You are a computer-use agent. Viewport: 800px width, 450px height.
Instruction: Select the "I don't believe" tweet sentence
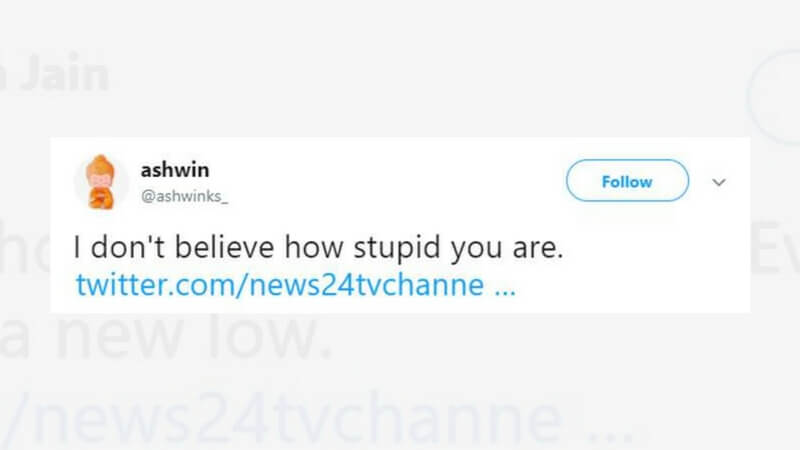click(318, 247)
